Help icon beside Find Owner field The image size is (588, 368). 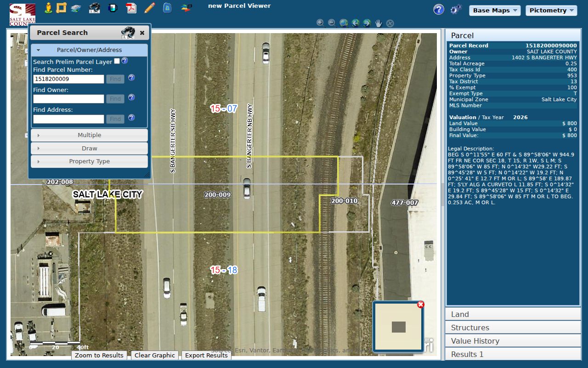coord(131,98)
